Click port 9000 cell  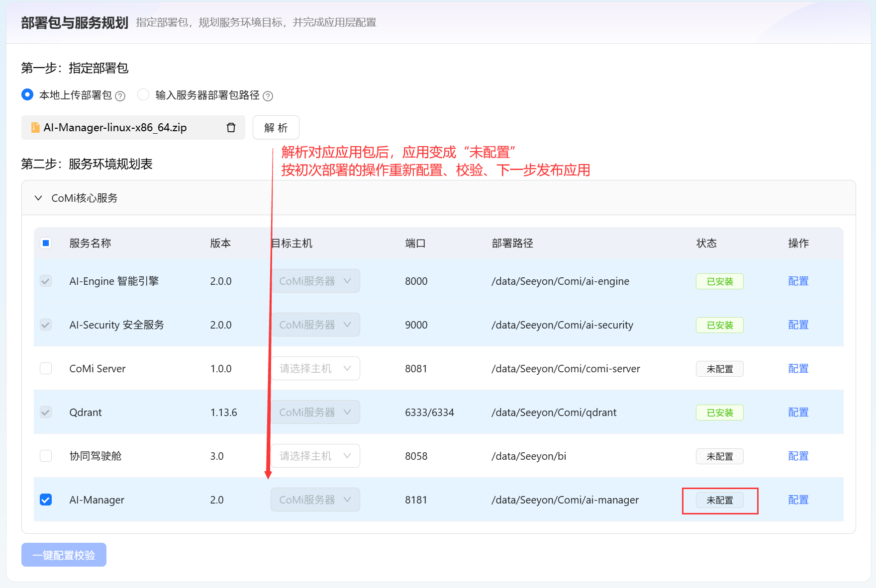pos(416,325)
